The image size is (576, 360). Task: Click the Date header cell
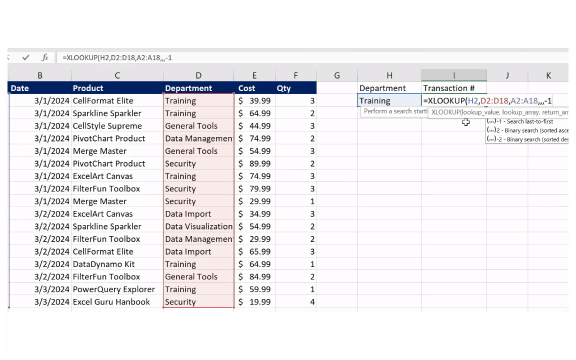click(40, 88)
